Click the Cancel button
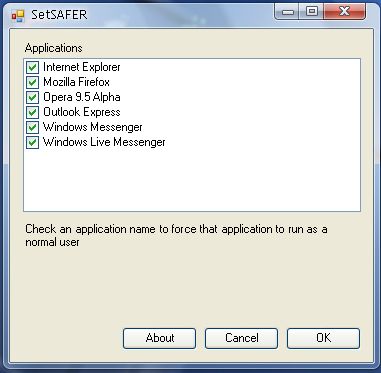Viewport: 381px width, 373px height. coord(241,338)
